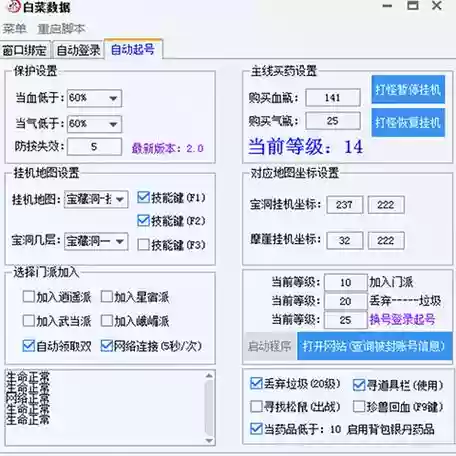456x456 pixels.
Task: Maximize the 白菜数据 window
Action: click(413, 6)
